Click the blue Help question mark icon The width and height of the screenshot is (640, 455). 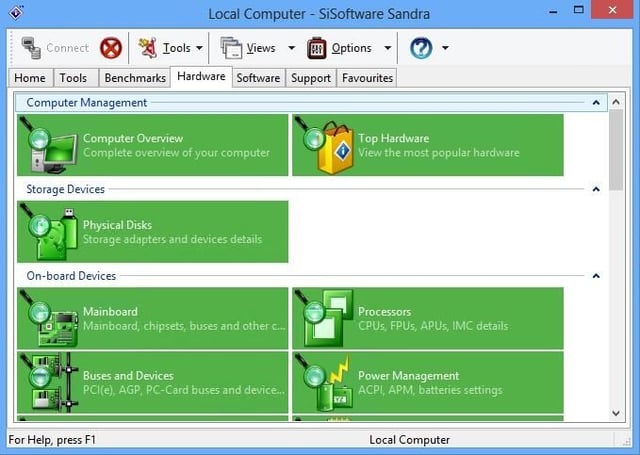click(x=421, y=48)
